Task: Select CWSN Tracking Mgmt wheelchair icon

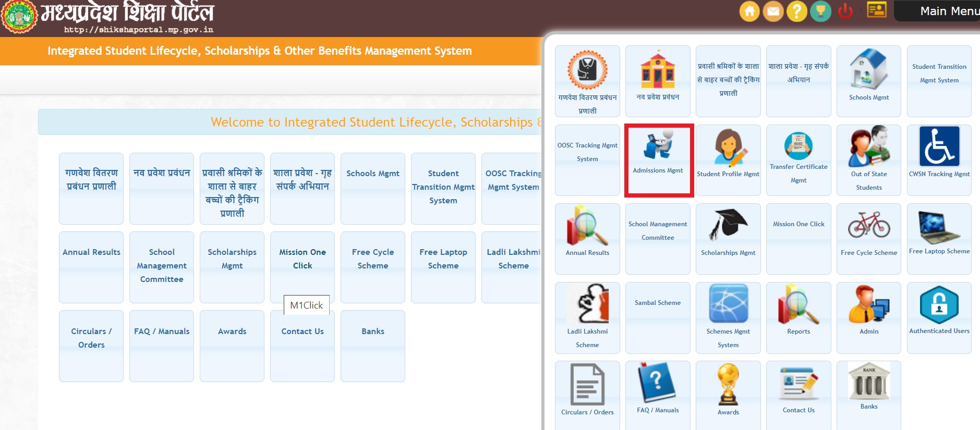Action: click(939, 146)
